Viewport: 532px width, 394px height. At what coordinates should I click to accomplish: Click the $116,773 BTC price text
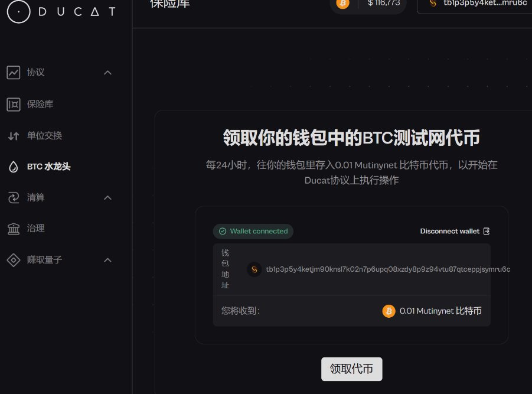[x=384, y=3]
